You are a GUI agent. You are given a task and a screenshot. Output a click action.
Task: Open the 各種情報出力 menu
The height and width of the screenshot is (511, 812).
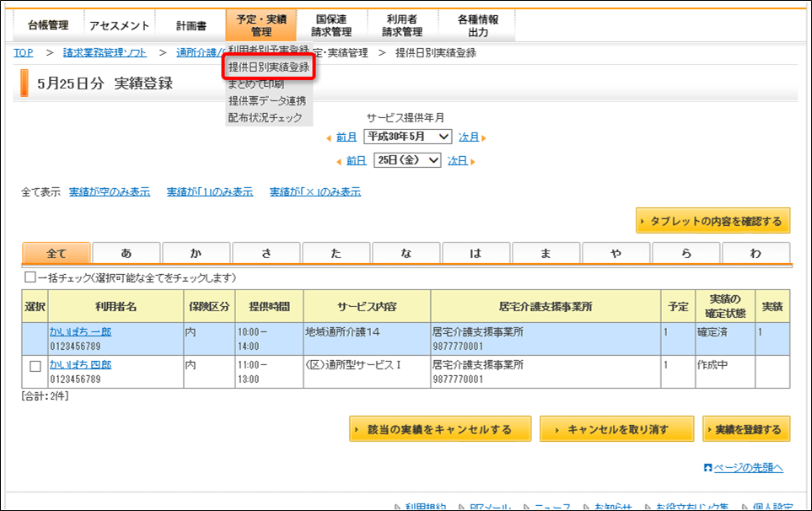point(477,25)
